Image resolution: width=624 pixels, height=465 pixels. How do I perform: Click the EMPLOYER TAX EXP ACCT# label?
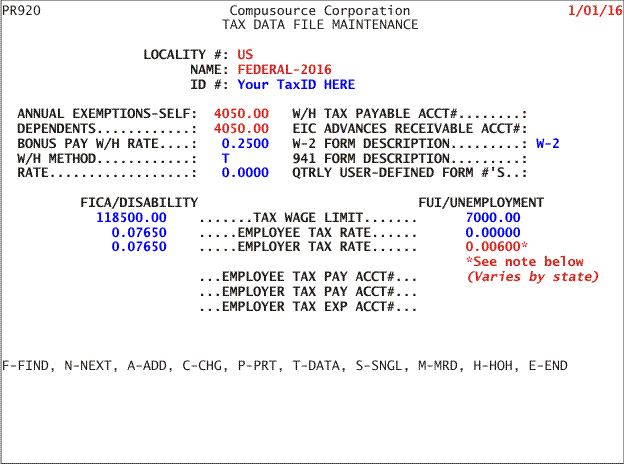308,307
